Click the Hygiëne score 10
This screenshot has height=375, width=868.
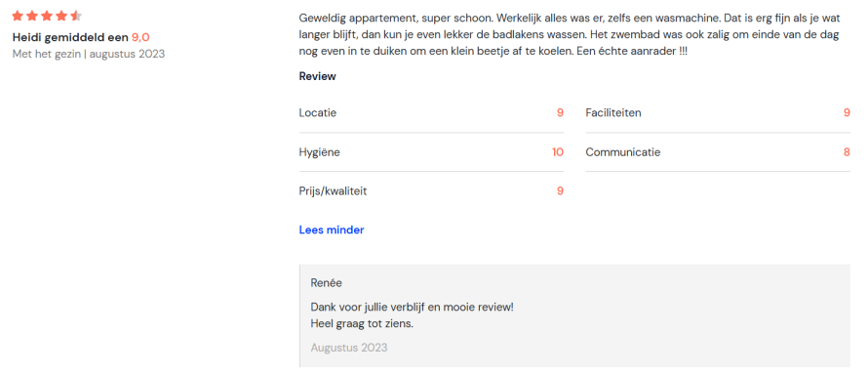(x=558, y=152)
